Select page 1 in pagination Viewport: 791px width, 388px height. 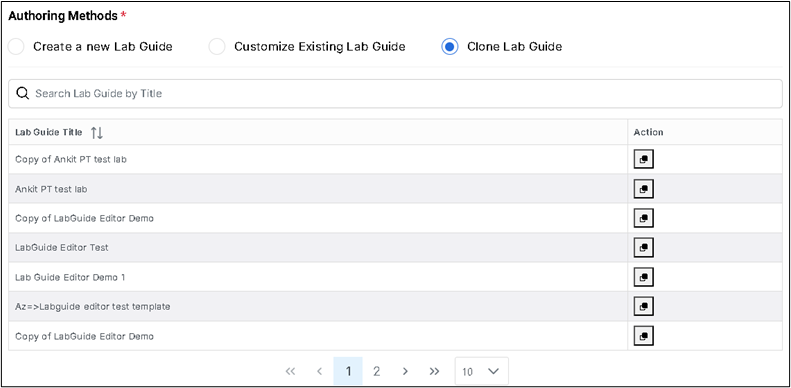click(348, 371)
